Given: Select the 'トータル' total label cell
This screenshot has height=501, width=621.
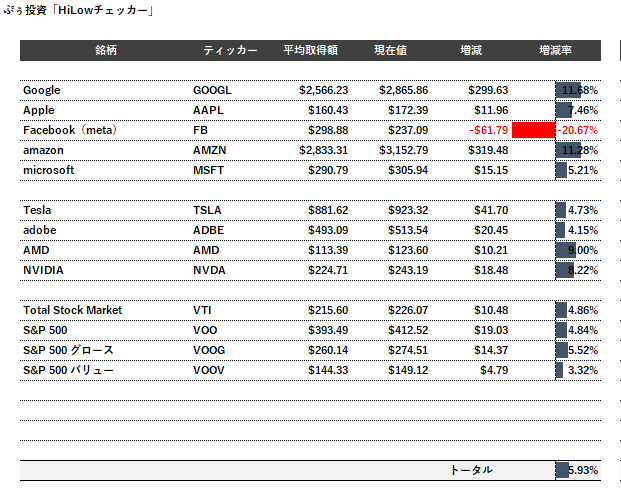Looking at the screenshot, I should [471, 470].
